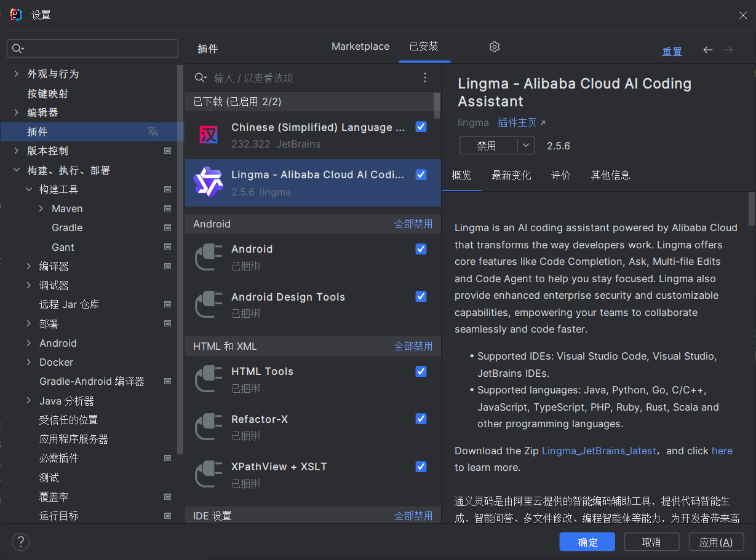This screenshot has height=560, width=756.
Task: Click the project-level icon beside 覆盖率
Action: 167,497
